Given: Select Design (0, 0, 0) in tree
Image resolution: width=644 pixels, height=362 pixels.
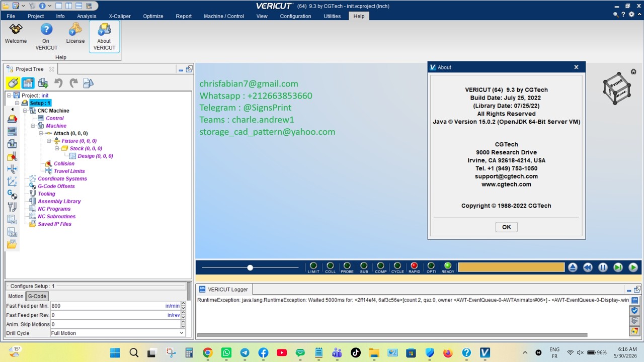Looking at the screenshot, I should [95, 156].
